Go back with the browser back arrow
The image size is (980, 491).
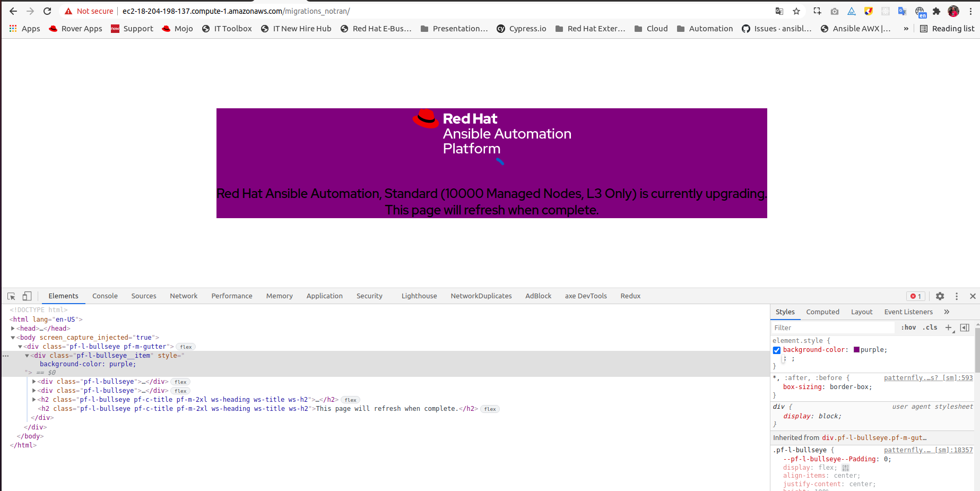click(13, 11)
